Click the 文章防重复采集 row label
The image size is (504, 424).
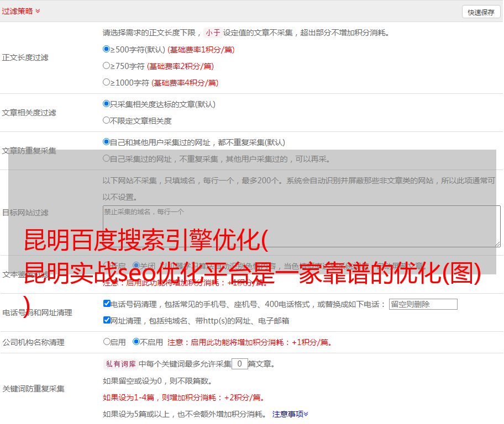(29, 151)
